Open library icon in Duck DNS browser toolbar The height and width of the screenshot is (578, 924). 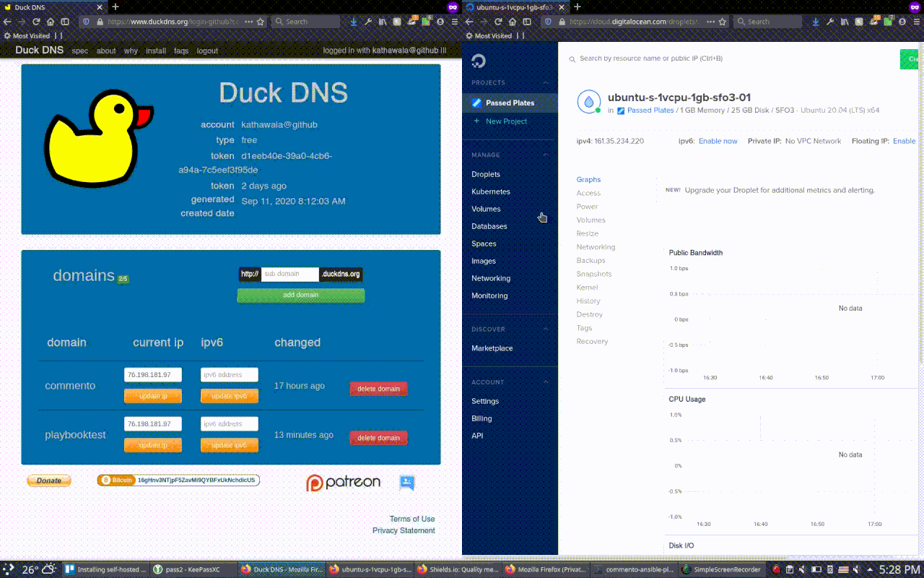click(x=383, y=22)
